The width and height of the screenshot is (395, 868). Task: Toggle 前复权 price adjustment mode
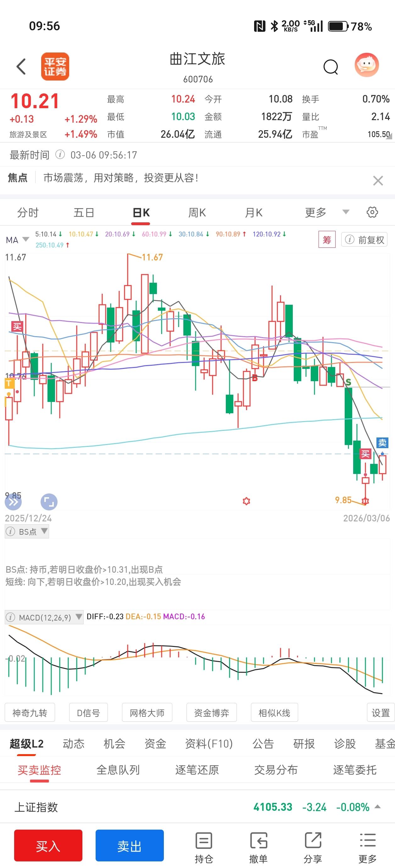click(364, 240)
